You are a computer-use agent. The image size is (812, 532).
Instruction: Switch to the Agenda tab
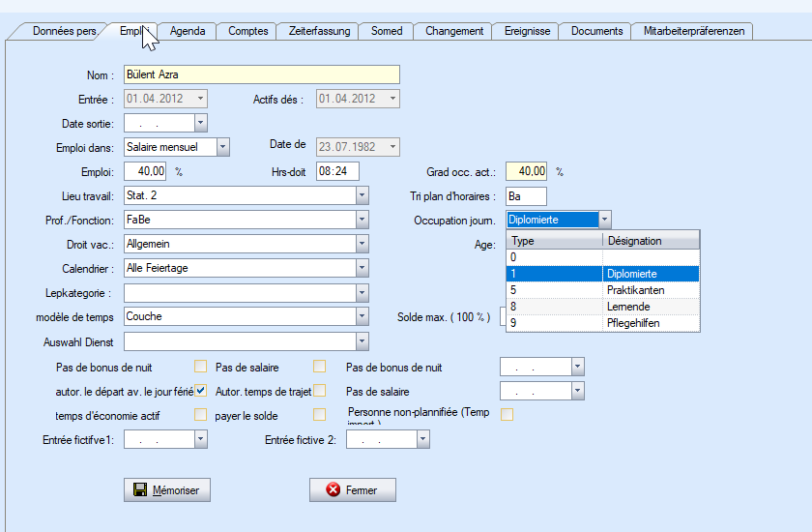click(x=188, y=31)
